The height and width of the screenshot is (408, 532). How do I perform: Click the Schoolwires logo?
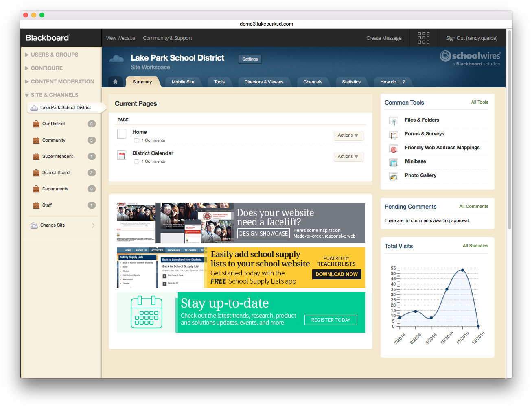coord(470,58)
